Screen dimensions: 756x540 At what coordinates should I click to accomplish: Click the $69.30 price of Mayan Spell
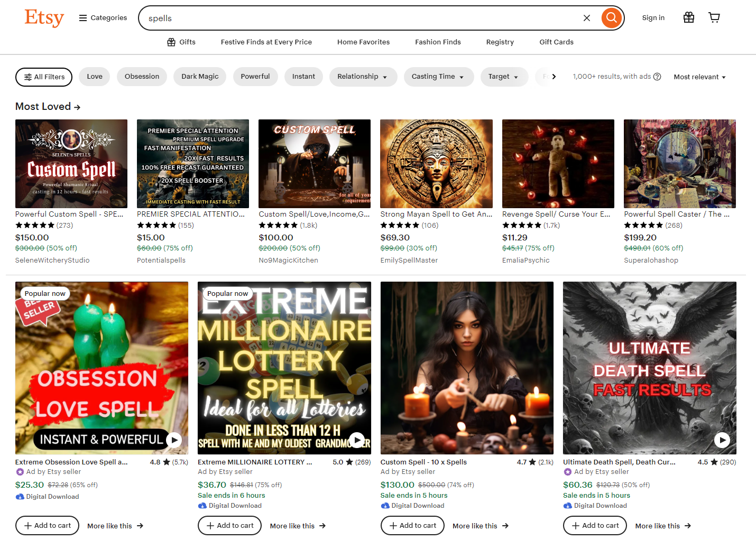click(395, 238)
